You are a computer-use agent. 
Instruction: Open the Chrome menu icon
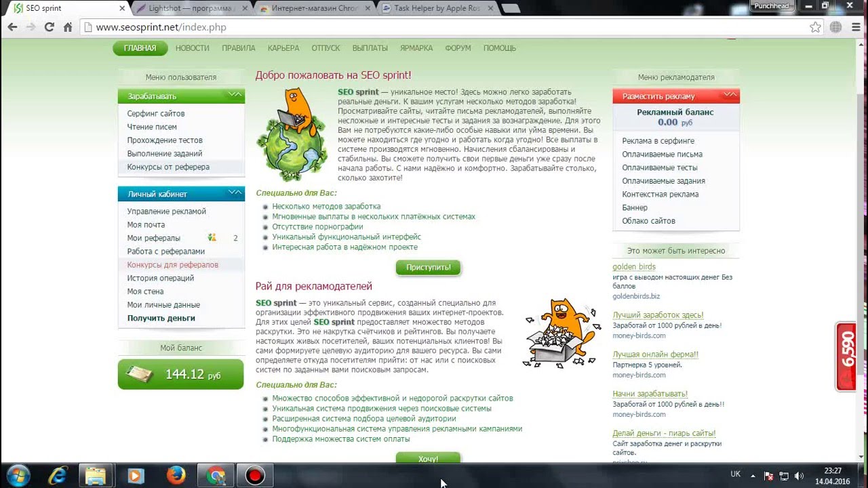[854, 27]
